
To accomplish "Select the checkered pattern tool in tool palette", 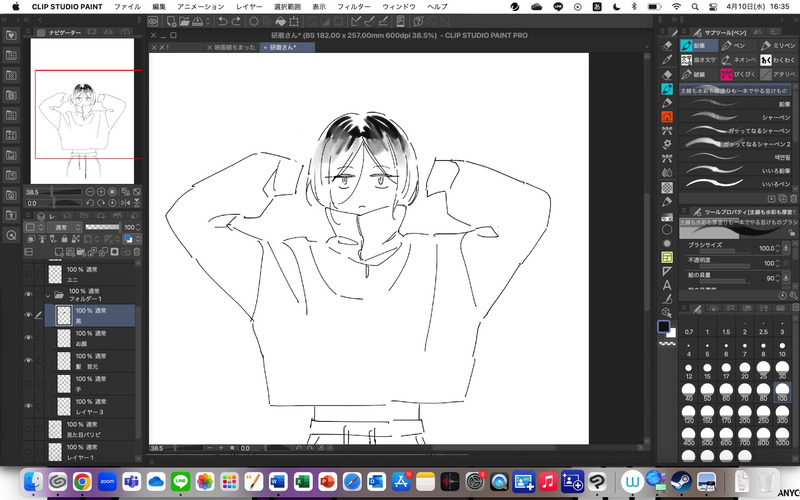I will pos(667,188).
